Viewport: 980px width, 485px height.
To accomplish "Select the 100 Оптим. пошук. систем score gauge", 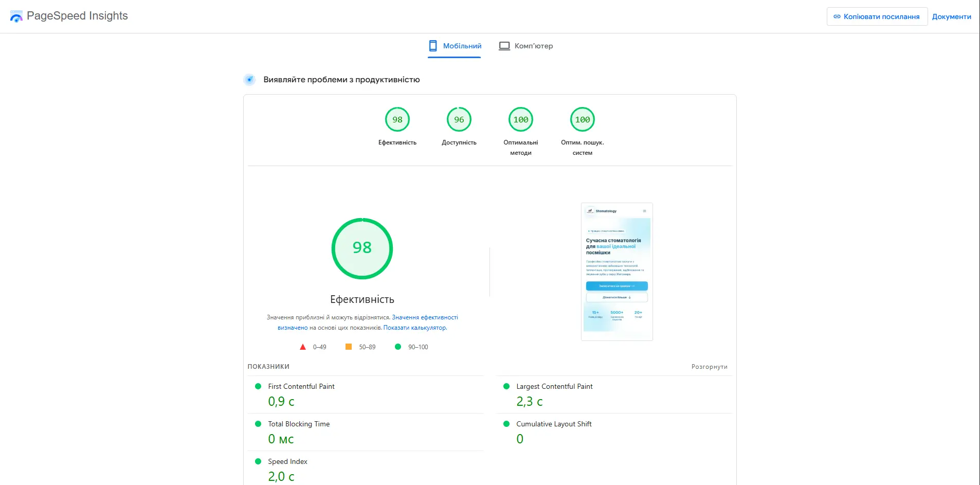I will pyautogui.click(x=583, y=119).
